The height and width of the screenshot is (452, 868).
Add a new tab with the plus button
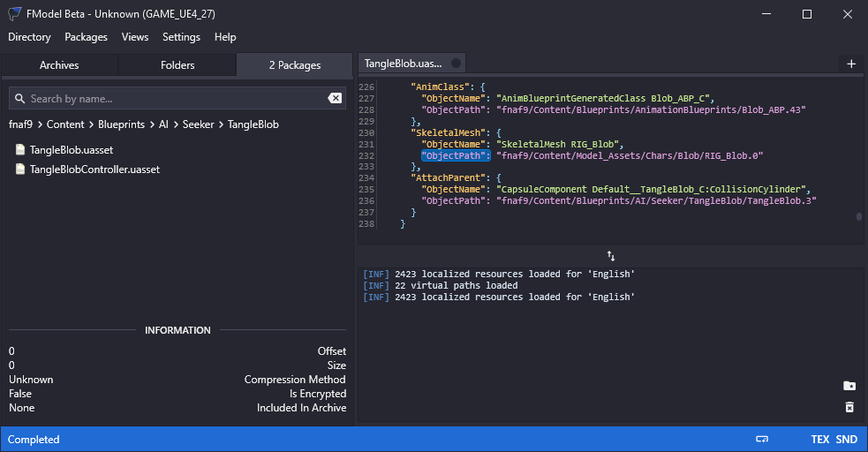[851, 64]
